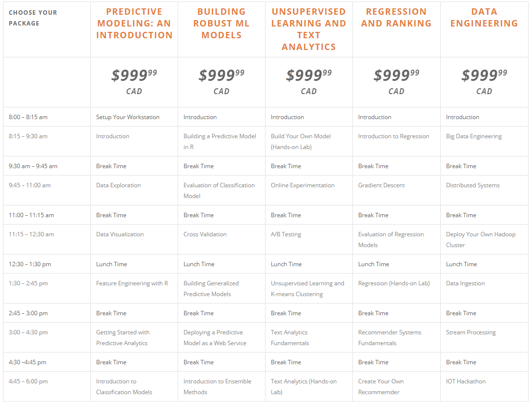The width and height of the screenshot is (532, 404).
Task: Click Introduction to Ensemble Methods cell
Action: pos(217,387)
